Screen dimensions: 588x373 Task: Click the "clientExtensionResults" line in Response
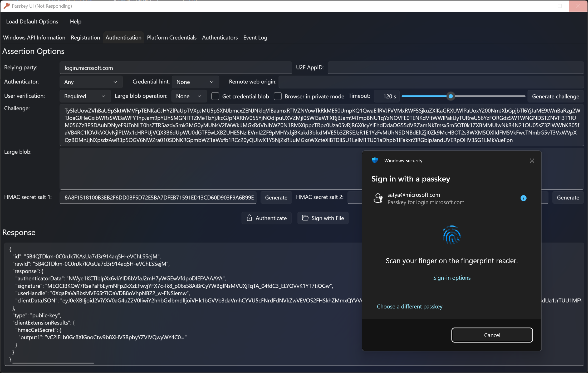(43, 323)
